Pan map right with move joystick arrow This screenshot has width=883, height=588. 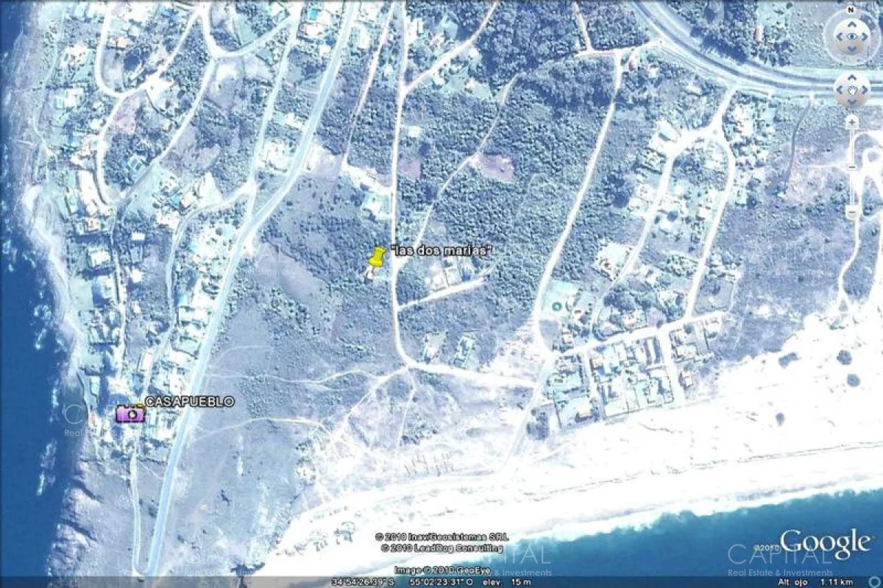[864, 90]
